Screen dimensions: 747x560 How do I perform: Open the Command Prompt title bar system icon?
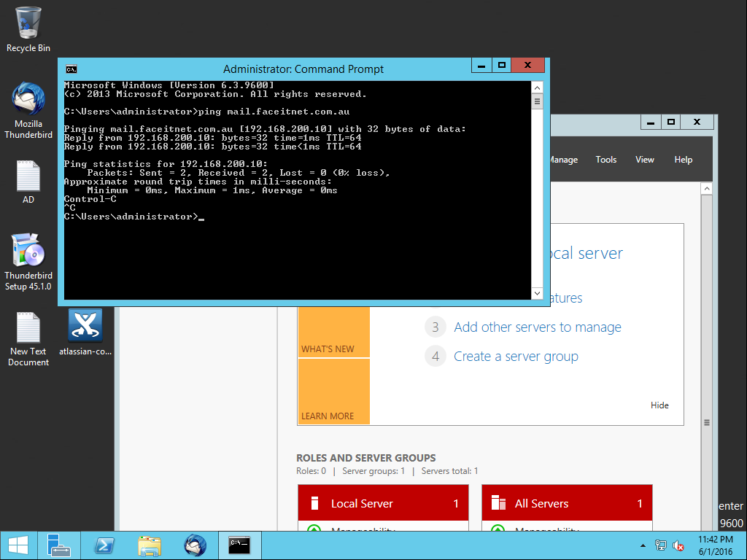pos(71,69)
